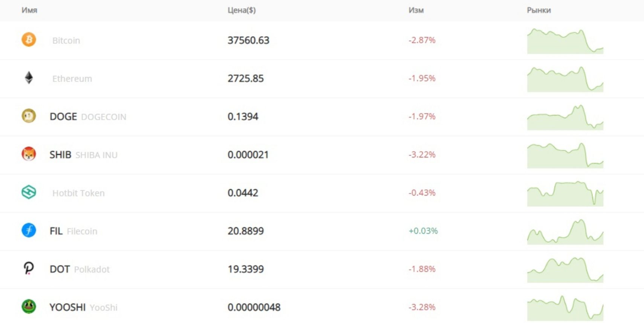This screenshot has height=323, width=644.
Task: Sort by the Цена($) column header
Action: pos(242,10)
